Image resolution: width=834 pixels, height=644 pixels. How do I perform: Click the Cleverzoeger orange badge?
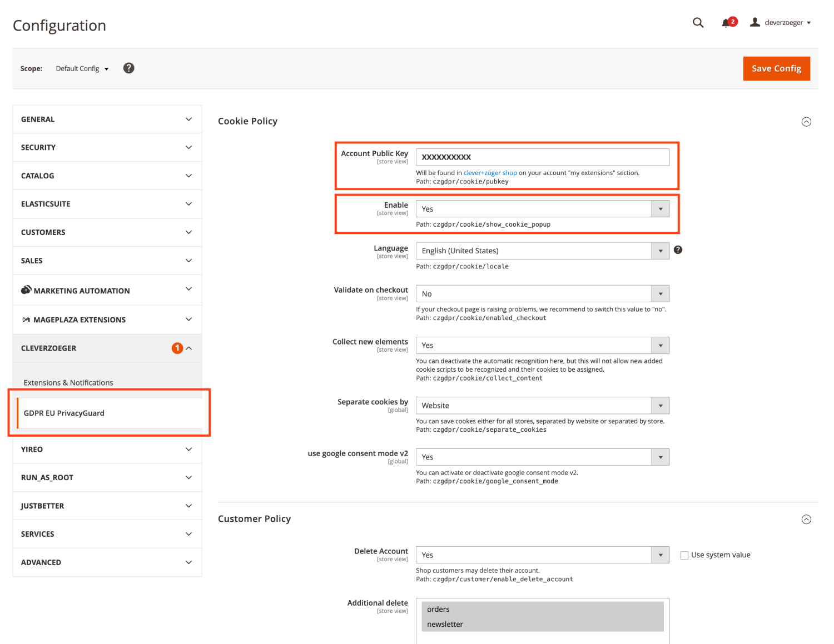point(177,348)
